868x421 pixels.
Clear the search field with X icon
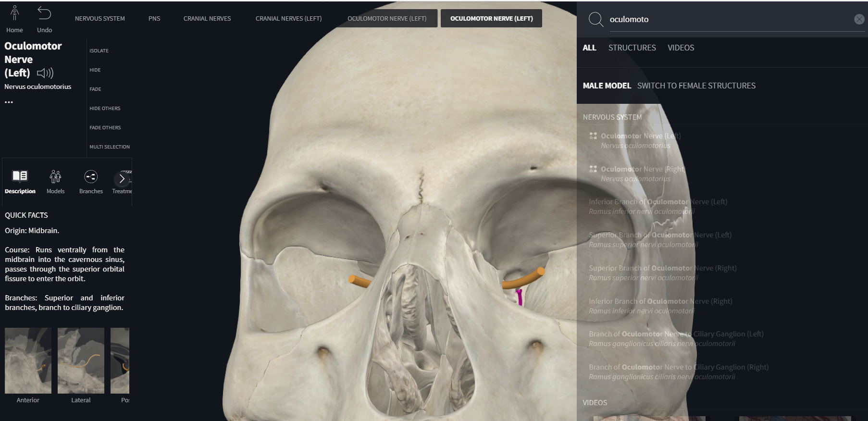[859, 19]
